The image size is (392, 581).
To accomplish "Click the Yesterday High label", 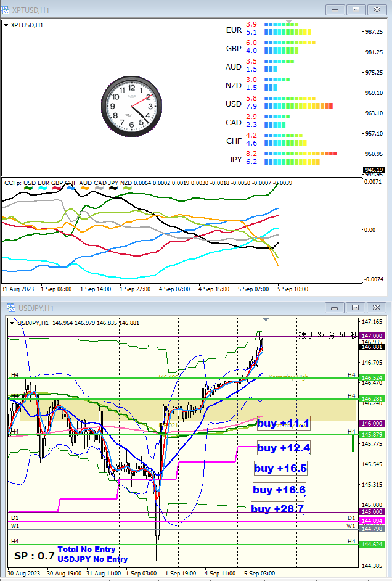I will click(x=288, y=377).
